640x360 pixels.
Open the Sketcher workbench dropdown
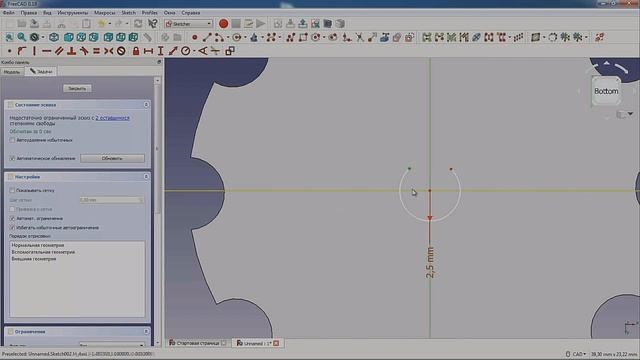pos(189,24)
